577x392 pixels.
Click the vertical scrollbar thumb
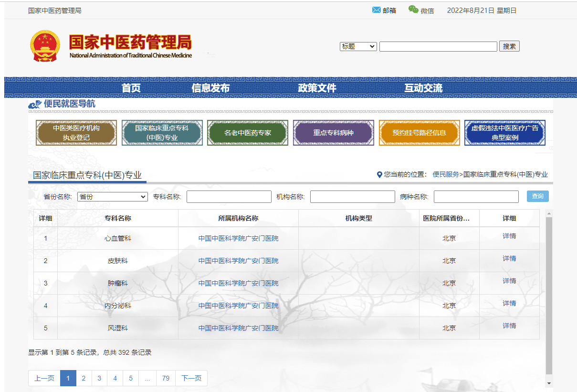pyautogui.click(x=549, y=296)
